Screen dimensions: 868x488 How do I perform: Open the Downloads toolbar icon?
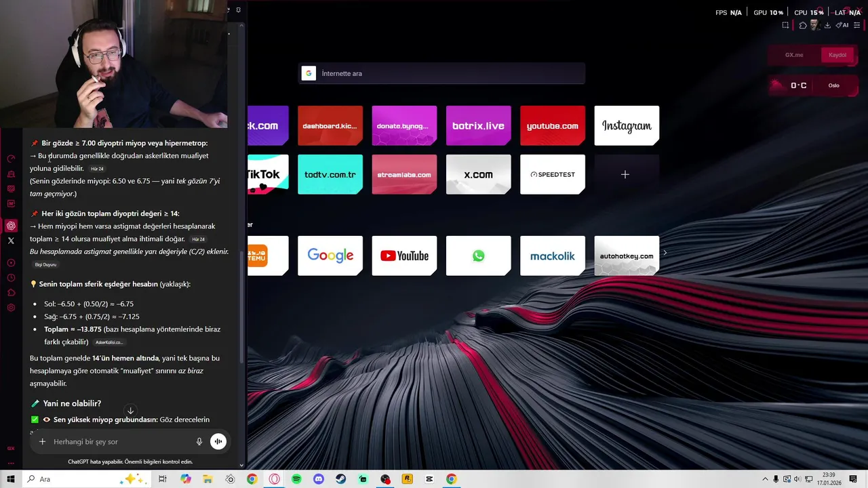pyautogui.click(x=827, y=25)
